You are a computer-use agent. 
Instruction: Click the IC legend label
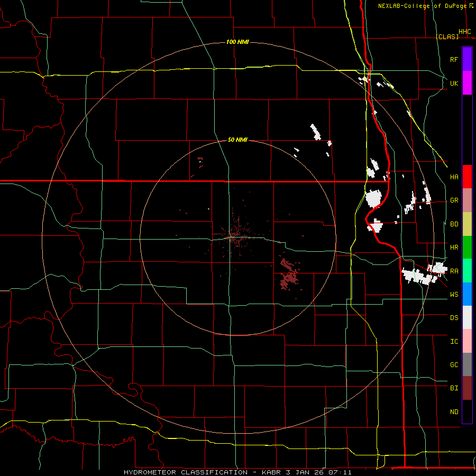pos(454,341)
